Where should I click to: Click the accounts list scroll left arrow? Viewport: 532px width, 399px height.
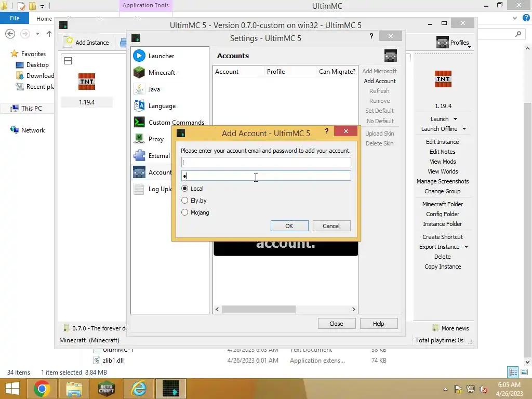pos(217,310)
